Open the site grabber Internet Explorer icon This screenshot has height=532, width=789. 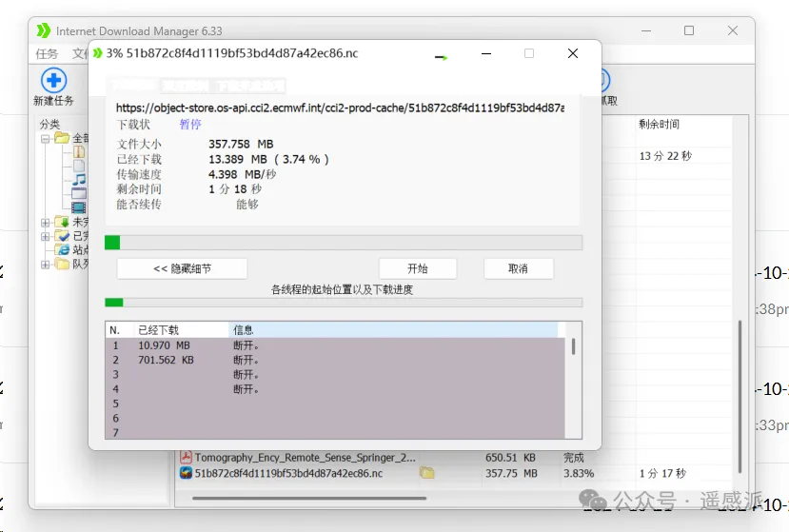pyautogui.click(x=63, y=249)
